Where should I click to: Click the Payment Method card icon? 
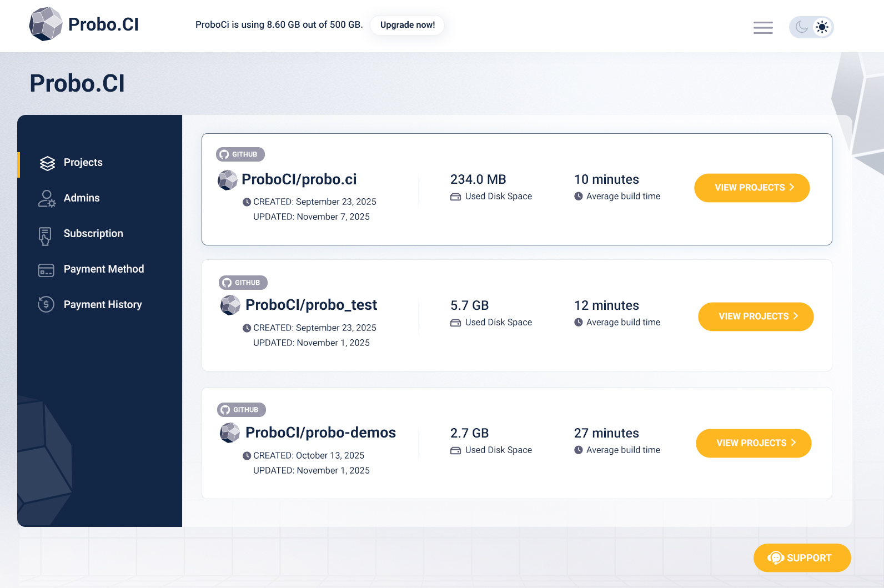(x=46, y=270)
